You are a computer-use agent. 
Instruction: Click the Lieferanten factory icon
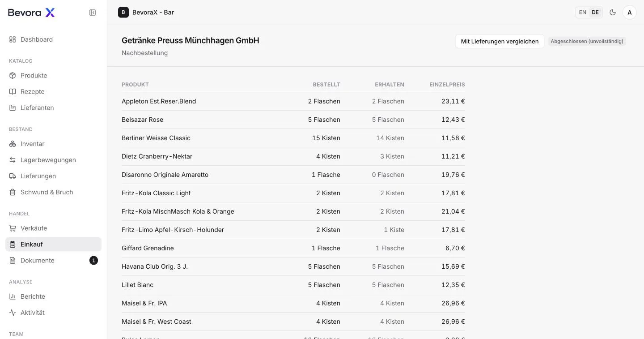click(13, 108)
